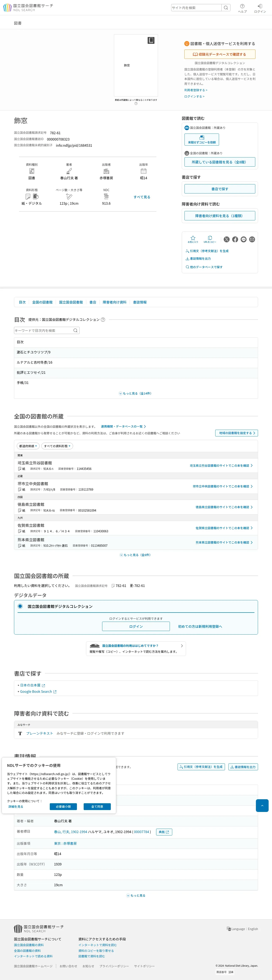Expand もっと見る（全14件）in table of contents
This screenshot has height=980, width=272.
[x=136, y=393]
